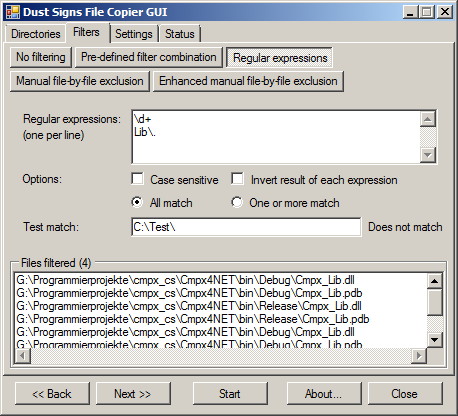Switch to the Status tab
Image resolution: width=458 pixels, height=416 pixels.
click(180, 34)
